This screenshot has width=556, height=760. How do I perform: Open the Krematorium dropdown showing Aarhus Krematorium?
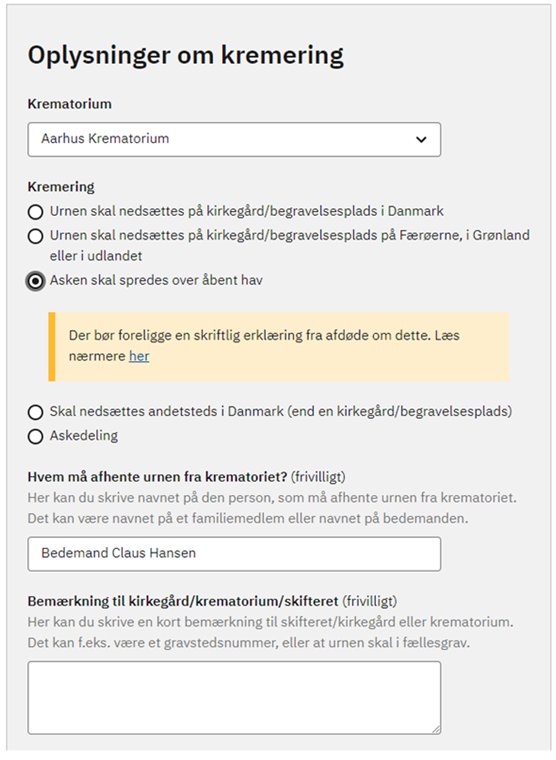pyautogui.click(x=234, y=140)
